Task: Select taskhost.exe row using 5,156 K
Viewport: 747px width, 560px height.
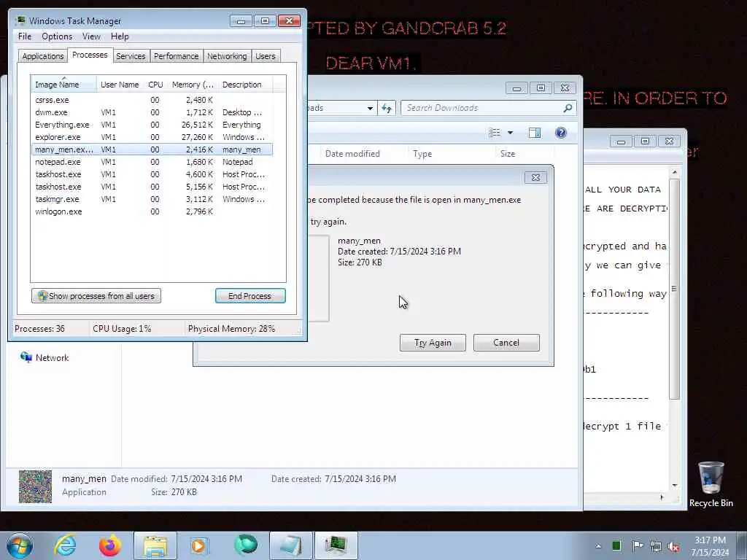Action: pos(152,187)
